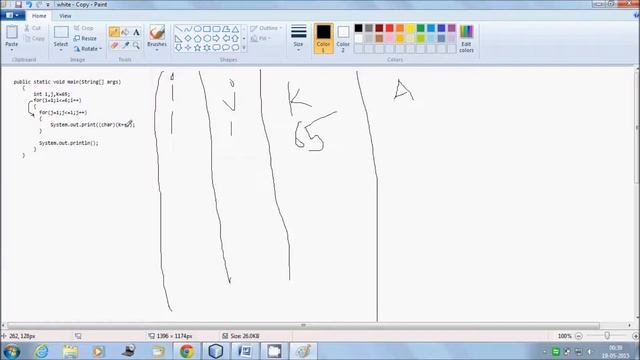This screenshot has width=640, height=360.
Task: Choose the Rectangle shape
Action: point(207,29)
